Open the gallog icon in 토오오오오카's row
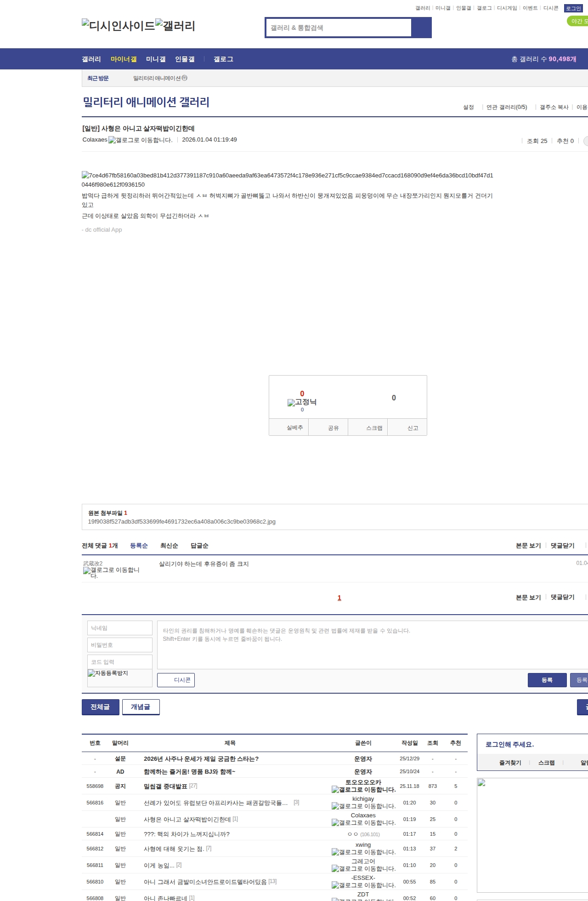This screenshot has width=588, height=901. 363,790
